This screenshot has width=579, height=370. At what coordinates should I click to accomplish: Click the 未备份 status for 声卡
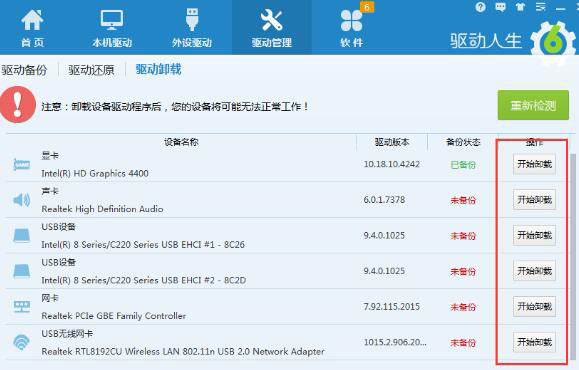coord(463,201)
